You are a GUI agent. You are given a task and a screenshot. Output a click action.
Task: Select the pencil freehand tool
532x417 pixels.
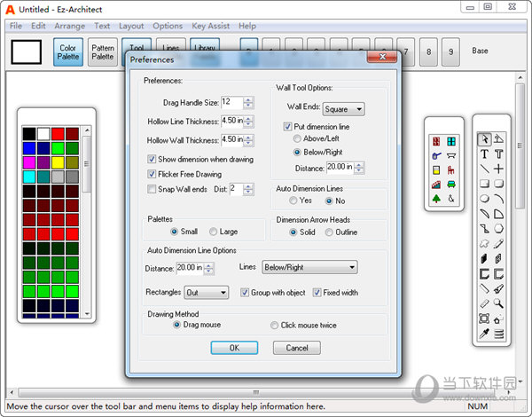click(498, 243)
